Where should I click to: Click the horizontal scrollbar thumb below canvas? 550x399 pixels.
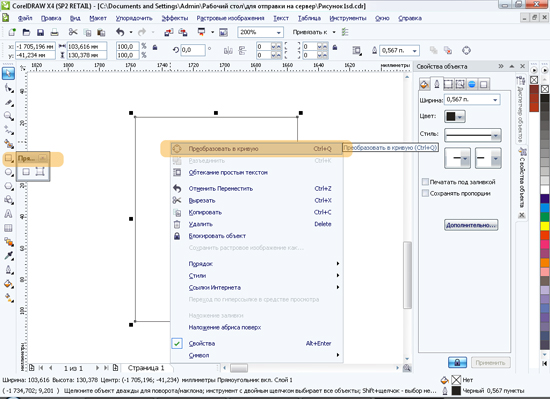click(239, 368)
